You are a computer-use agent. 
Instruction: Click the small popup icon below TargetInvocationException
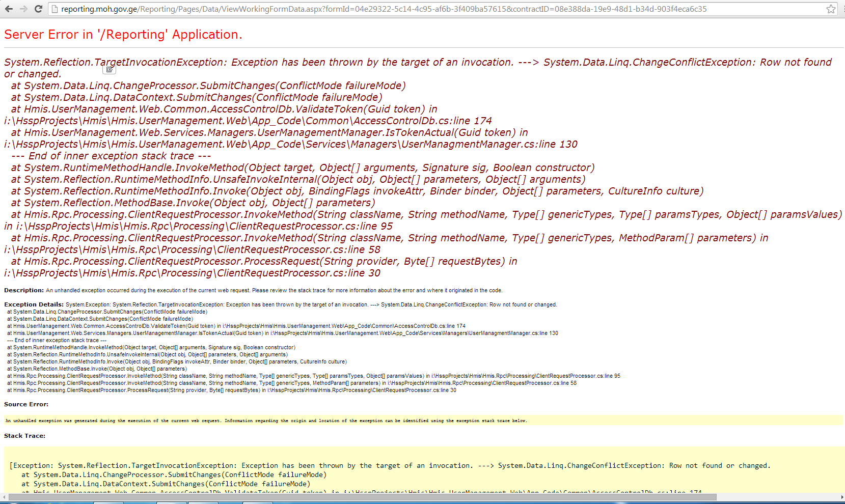click(x=110, y=69)
